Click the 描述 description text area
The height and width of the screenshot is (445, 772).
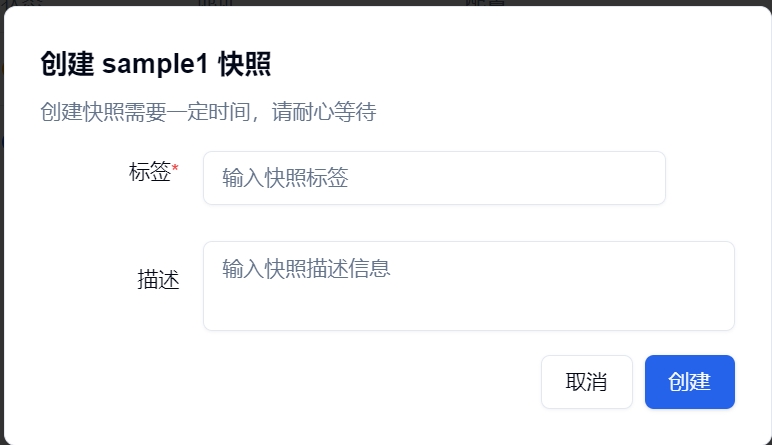(469, 286)
